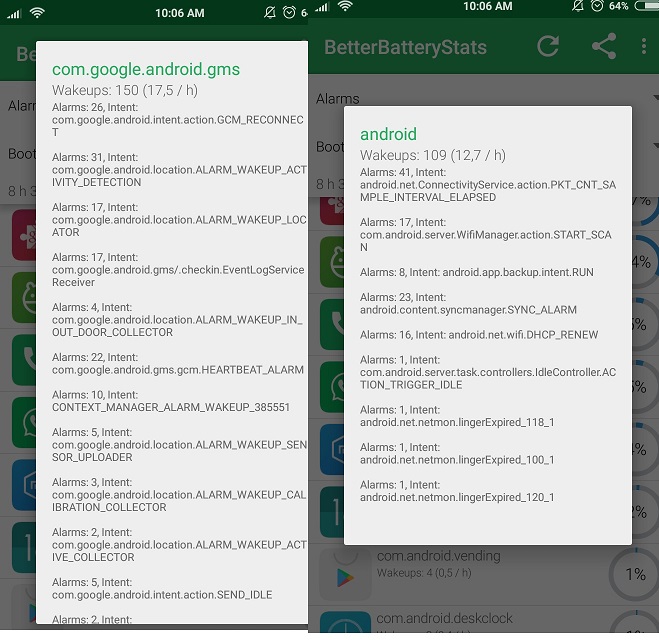659x640 pixels.
Task: Tap the android dialog title
Action: pos(388,134)
